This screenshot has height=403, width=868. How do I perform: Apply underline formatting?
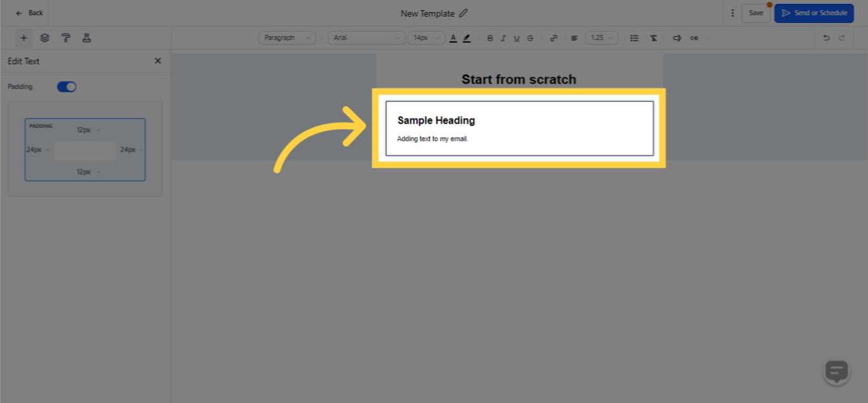517,38
